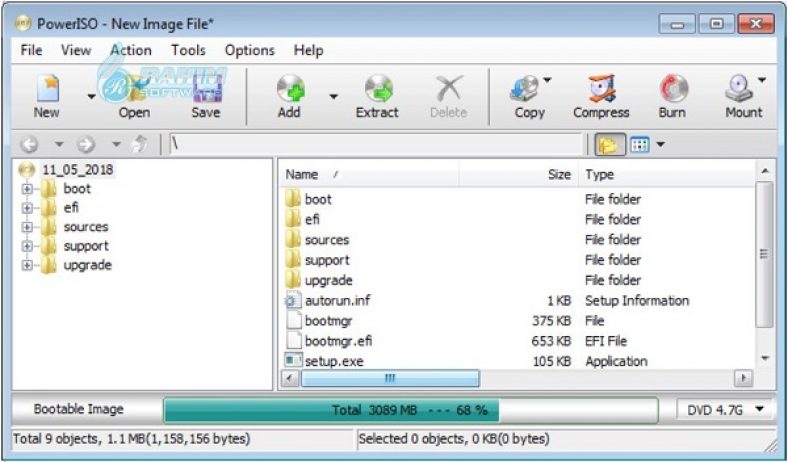
Task: Click the vertical scrollbar thumb
Action: (x=764, y=254)
